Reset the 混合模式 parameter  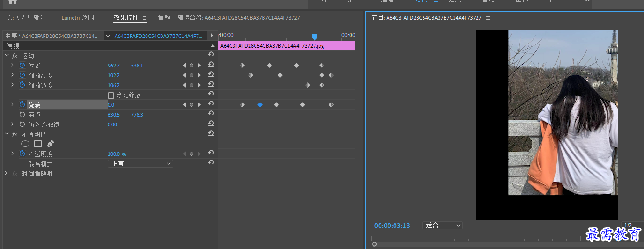[211, 163]
